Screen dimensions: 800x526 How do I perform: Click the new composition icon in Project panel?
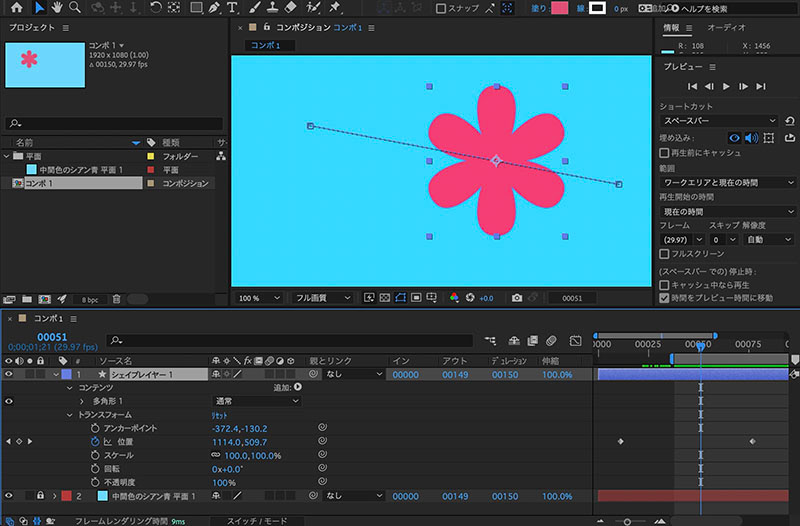coord(44,299)
